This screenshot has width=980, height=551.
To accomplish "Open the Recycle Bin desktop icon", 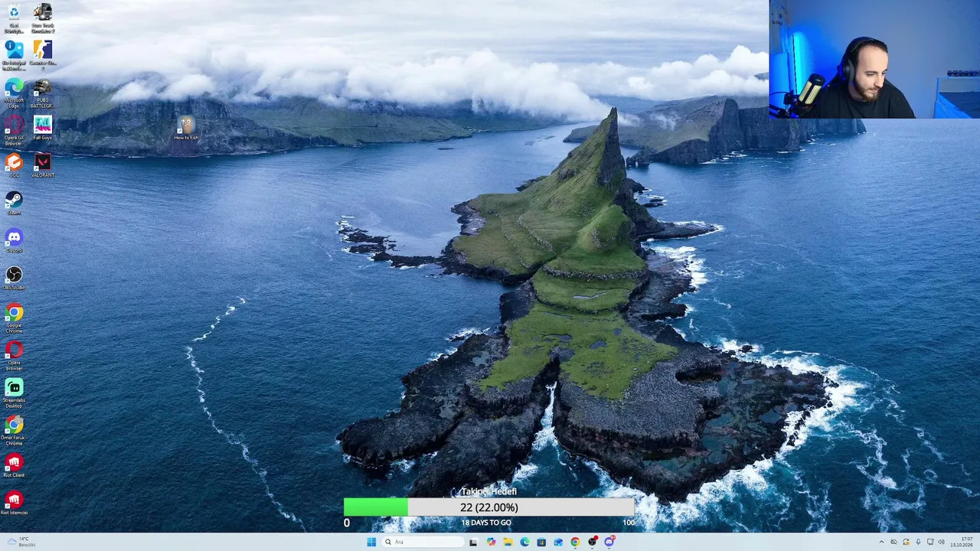I will [x=14, y=18].
